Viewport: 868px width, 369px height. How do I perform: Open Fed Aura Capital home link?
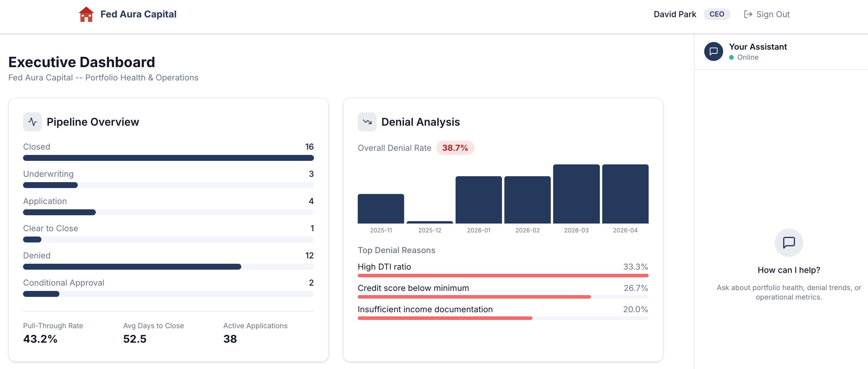138,14
